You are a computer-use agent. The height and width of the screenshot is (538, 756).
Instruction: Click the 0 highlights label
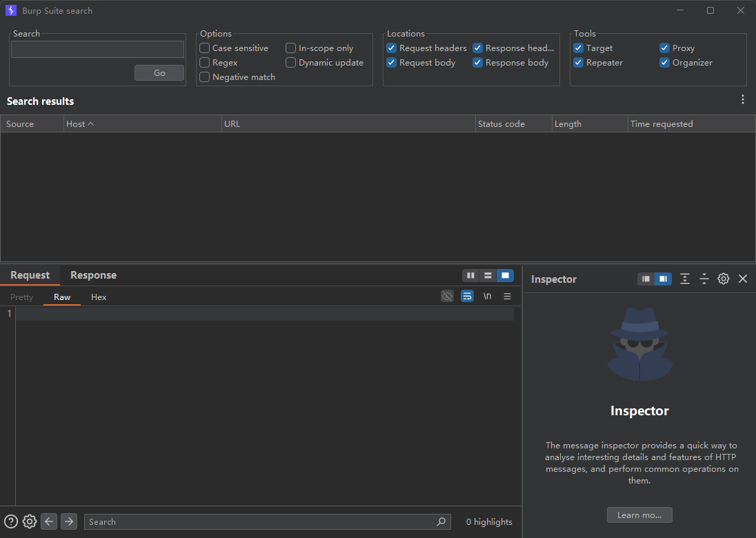pos(489,521)
